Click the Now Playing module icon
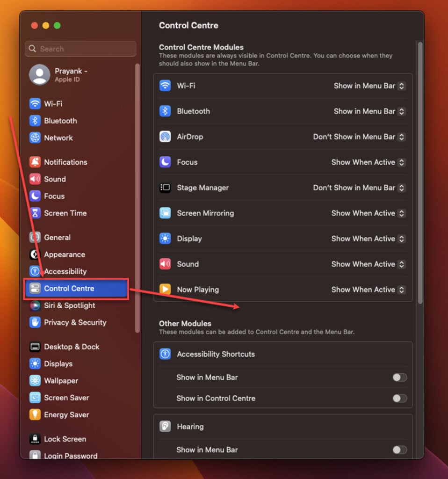 (x=165, y=289)
